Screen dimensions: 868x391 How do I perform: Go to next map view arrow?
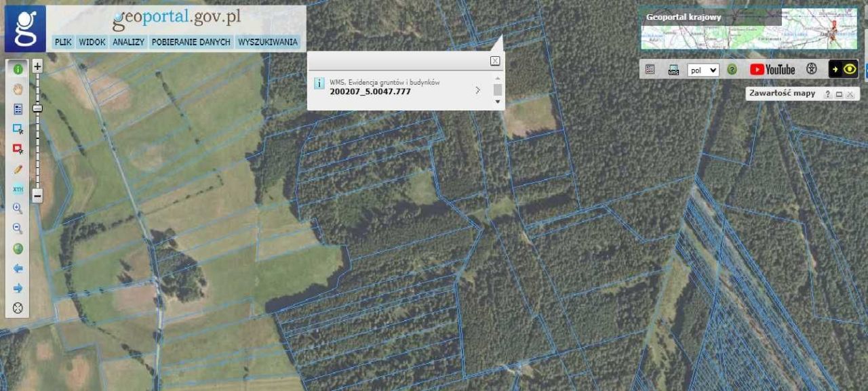(x=18, y=289)
